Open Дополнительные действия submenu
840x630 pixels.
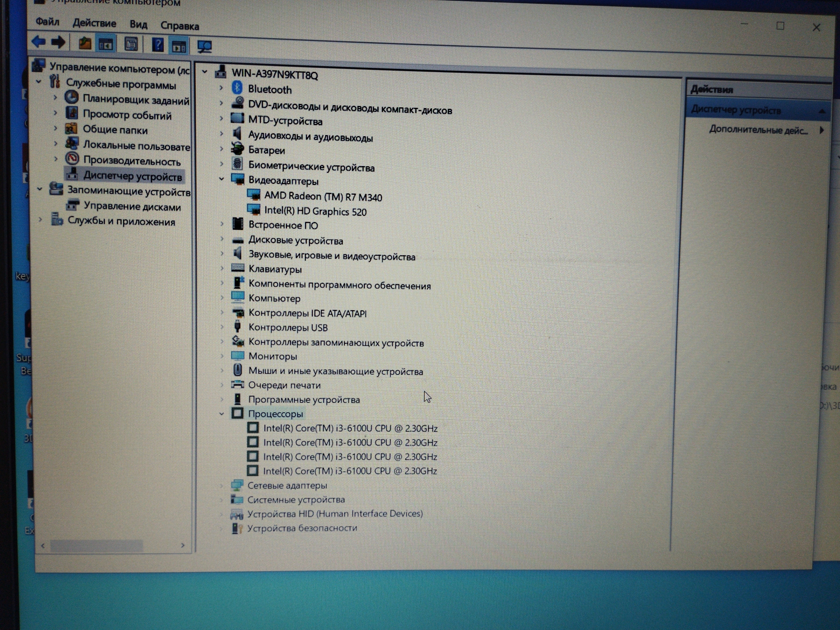click(x=758, y=130)
